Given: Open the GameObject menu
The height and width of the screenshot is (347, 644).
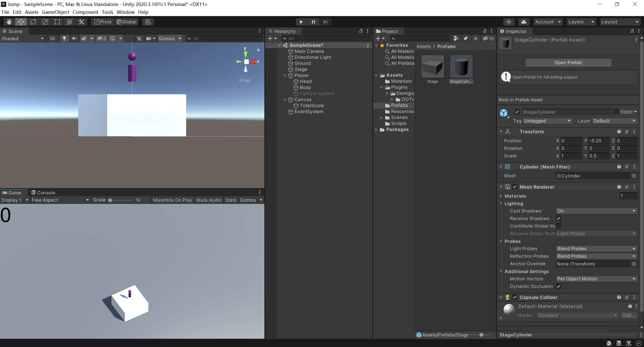Looking at the screenshot, I should click(55, 12).
